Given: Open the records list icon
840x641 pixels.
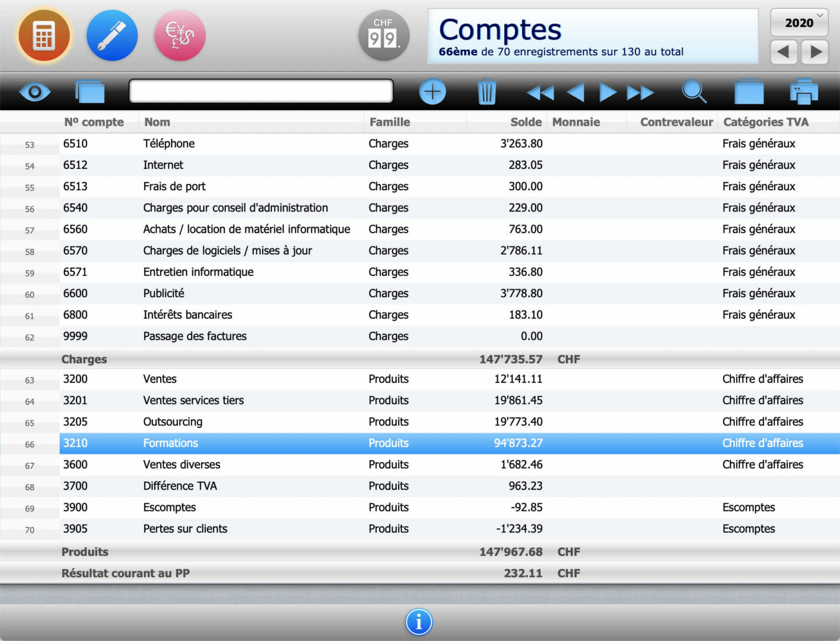Looking at the screenshot, I should 749,91.
